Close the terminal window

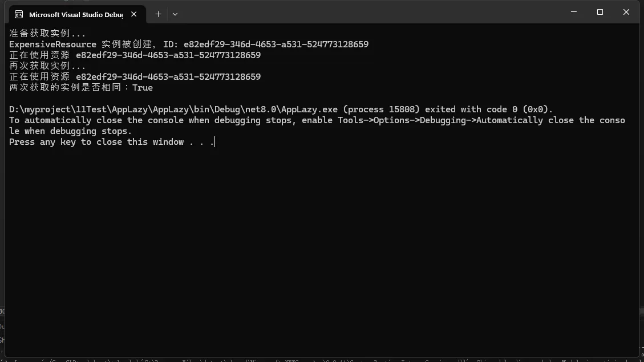[x=626, y=12]
